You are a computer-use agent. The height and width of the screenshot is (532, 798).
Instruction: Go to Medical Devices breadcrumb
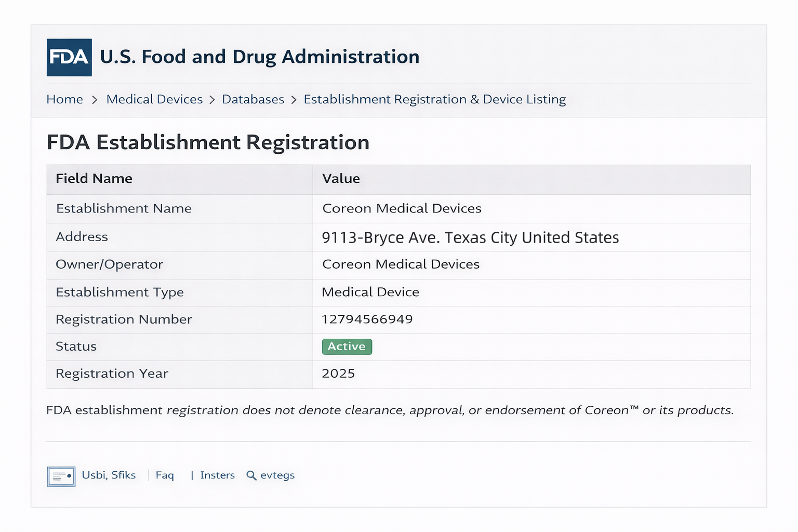coord(154,99)
